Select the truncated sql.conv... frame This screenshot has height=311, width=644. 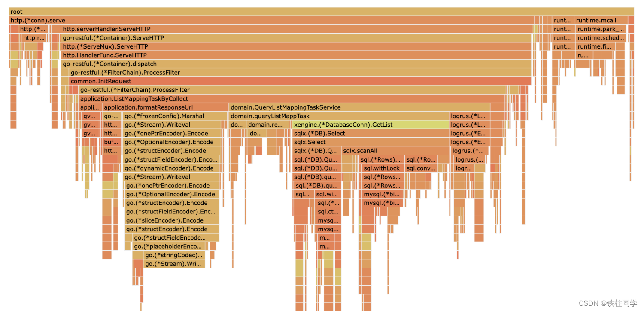pos(421,168)
